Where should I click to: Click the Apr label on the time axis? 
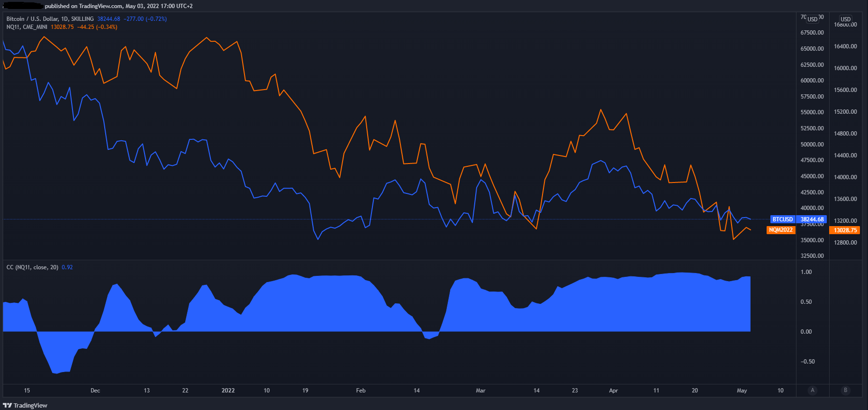point(614,391)
